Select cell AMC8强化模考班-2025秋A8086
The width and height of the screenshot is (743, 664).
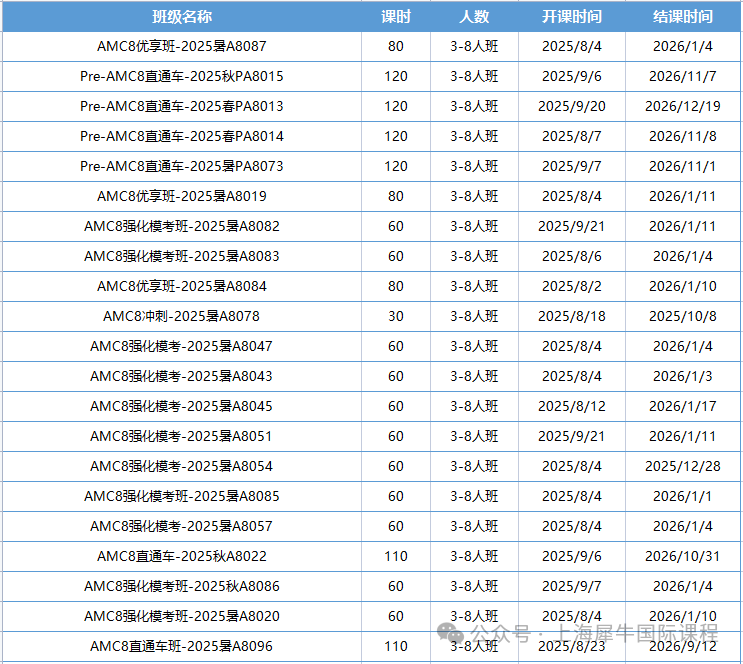pos(182,586)
